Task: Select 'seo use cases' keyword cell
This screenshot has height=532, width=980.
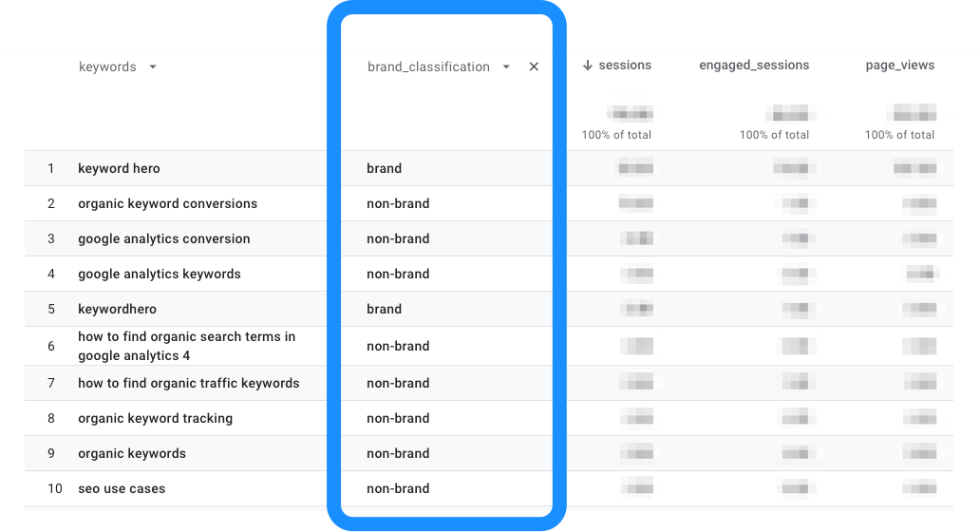Action: (x=122, y=489)
